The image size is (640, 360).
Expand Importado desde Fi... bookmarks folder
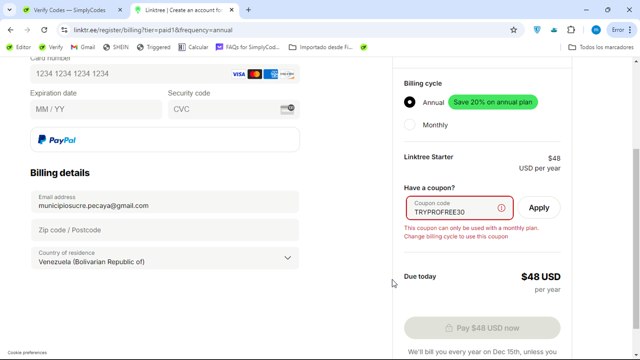321,47
